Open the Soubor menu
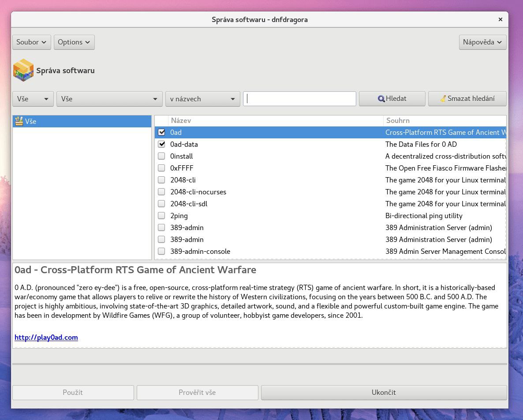 point(31,42)
